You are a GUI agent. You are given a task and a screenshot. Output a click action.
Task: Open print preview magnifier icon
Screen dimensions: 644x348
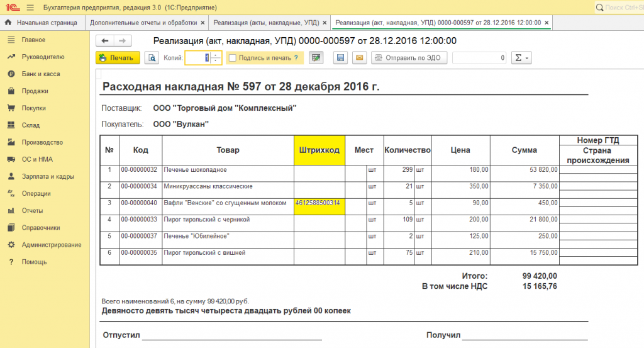coord(152,58)
